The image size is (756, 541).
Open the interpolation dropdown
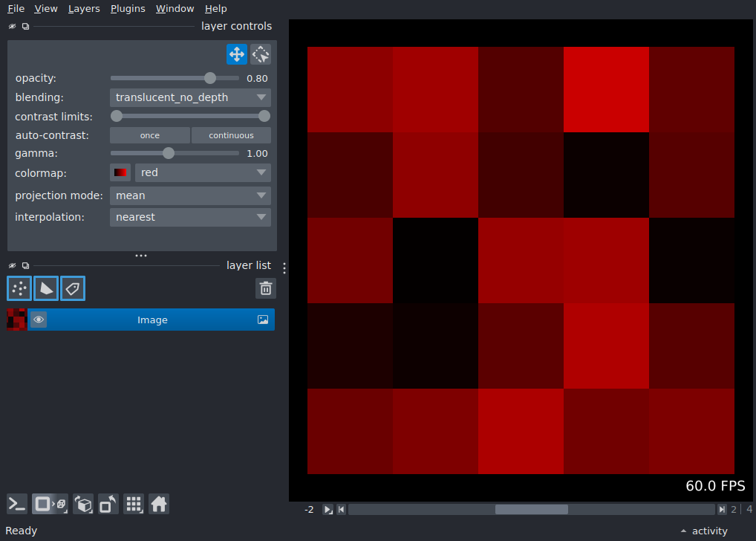pos(190,217)
